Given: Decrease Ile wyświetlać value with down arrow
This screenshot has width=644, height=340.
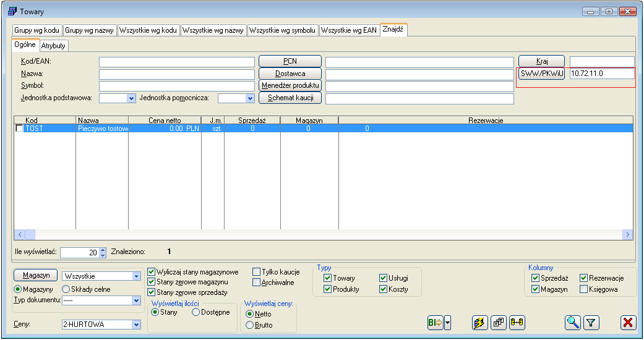Looking at the screenshot, I should 103,255.
